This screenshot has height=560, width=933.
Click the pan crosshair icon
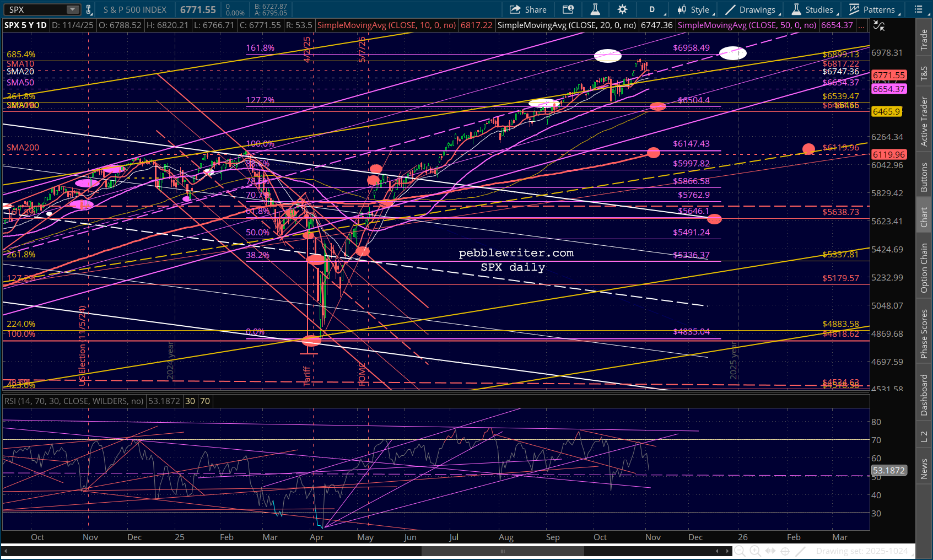tap(785, 551)
